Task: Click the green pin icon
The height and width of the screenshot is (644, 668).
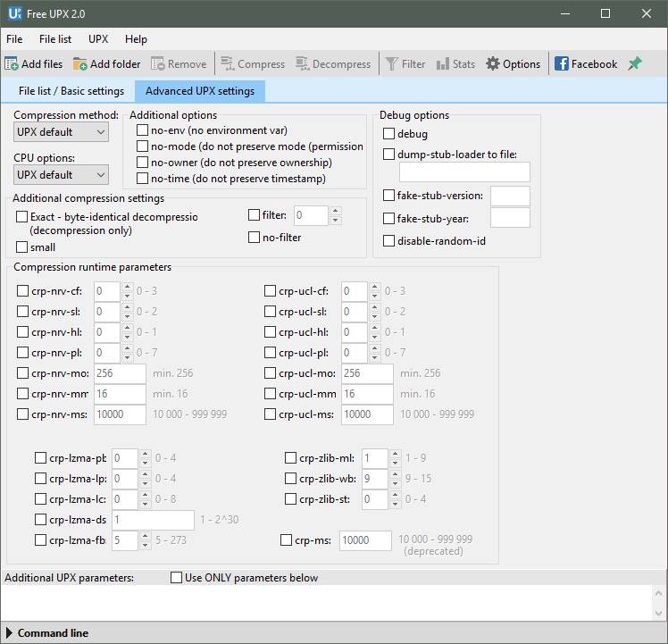Action: point(635,64)
